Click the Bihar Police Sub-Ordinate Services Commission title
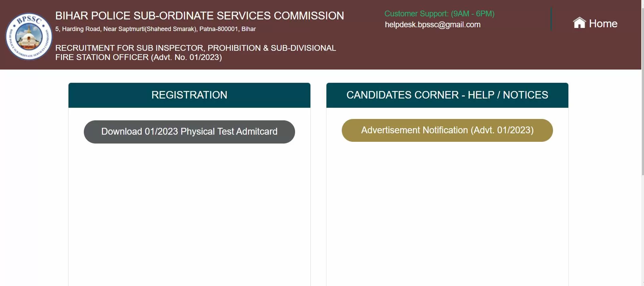The image size is (644, 286). point(200,16)
